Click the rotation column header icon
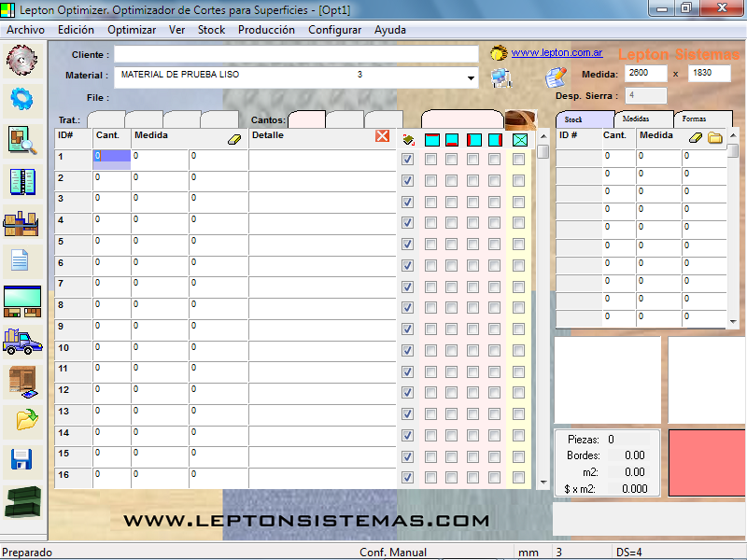This screenshot has height=560, width=747. coord(408,139)
